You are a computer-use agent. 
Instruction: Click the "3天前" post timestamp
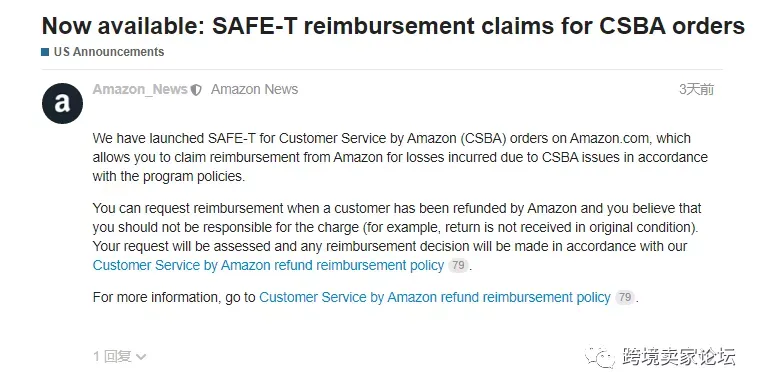(x=697, y=90)
